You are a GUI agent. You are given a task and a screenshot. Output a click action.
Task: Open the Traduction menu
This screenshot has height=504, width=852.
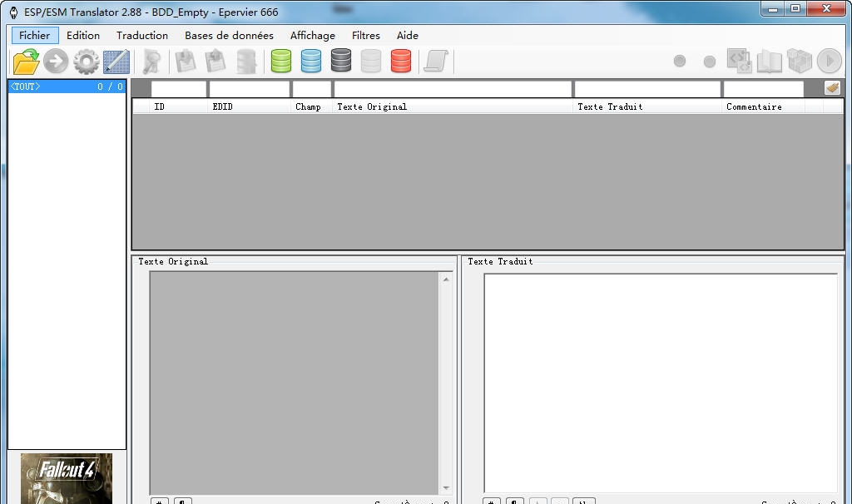tap(142, 36)
